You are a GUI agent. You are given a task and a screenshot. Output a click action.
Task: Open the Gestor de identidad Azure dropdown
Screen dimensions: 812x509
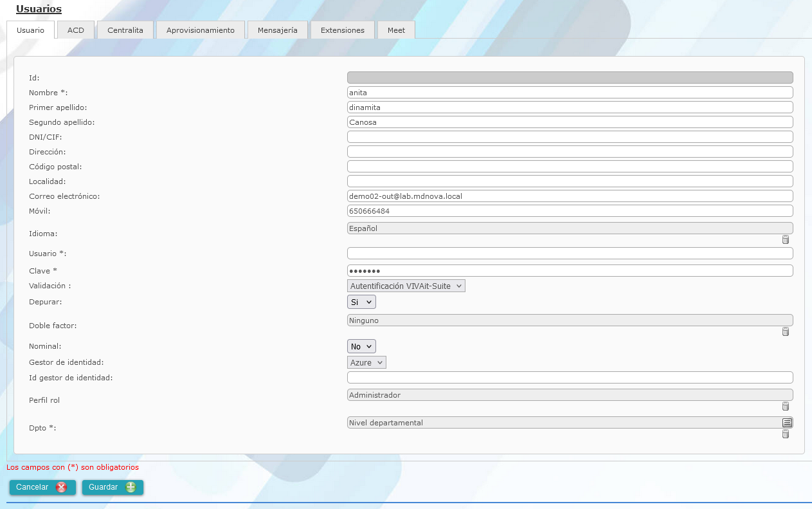click(366, 362)
